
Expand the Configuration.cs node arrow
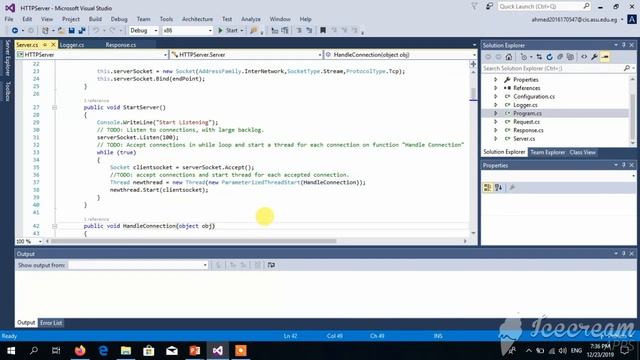496,97
